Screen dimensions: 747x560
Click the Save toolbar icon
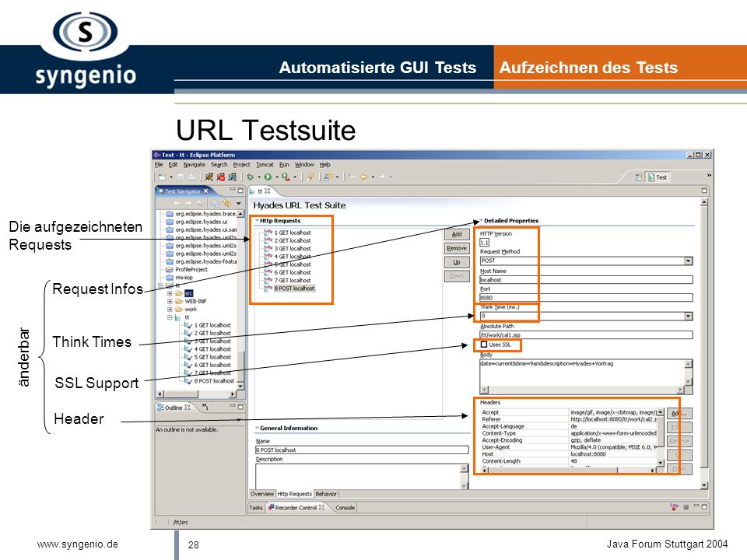pos(181,177)
